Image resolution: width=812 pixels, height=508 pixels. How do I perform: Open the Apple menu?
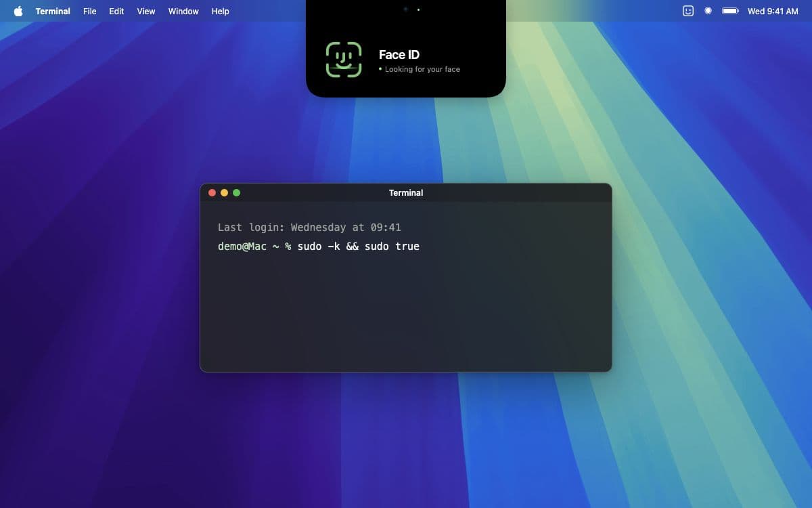(x=18, y=11)
